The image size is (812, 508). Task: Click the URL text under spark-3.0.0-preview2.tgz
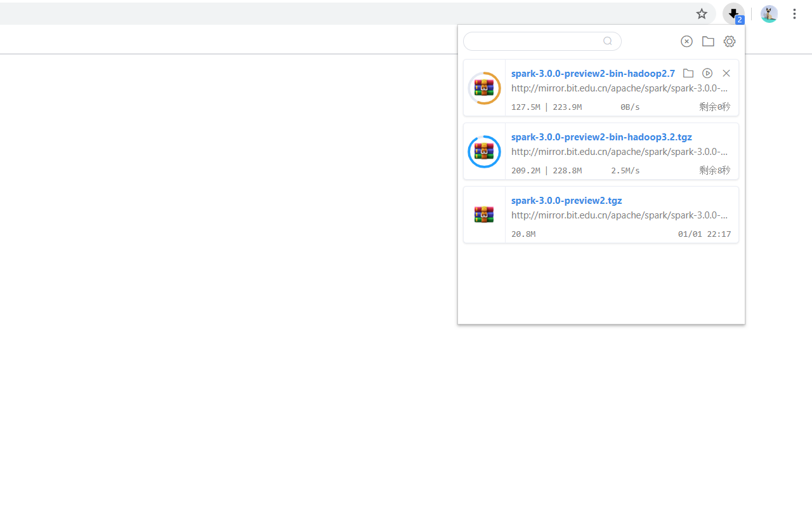click(x=620, y=215)
